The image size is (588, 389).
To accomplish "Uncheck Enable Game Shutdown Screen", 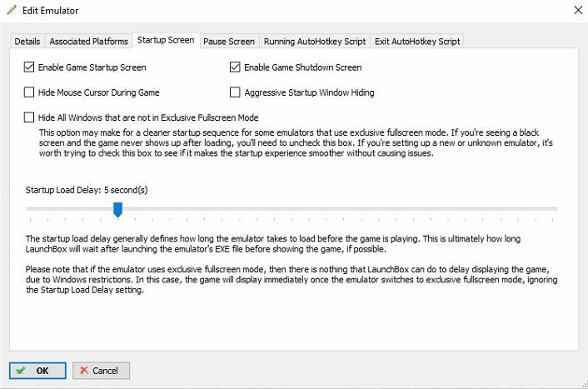I will (x=235, y=67).
